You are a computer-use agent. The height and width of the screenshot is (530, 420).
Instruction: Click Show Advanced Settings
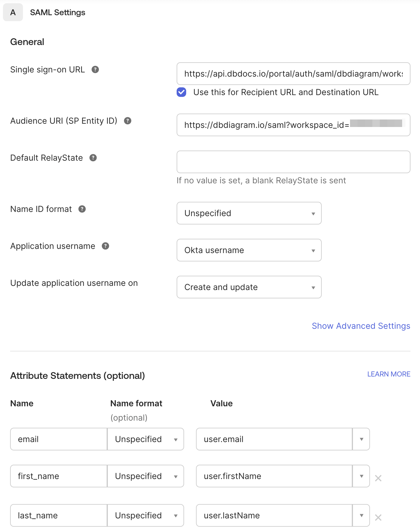pyautogui.click(x=361, y=326)
